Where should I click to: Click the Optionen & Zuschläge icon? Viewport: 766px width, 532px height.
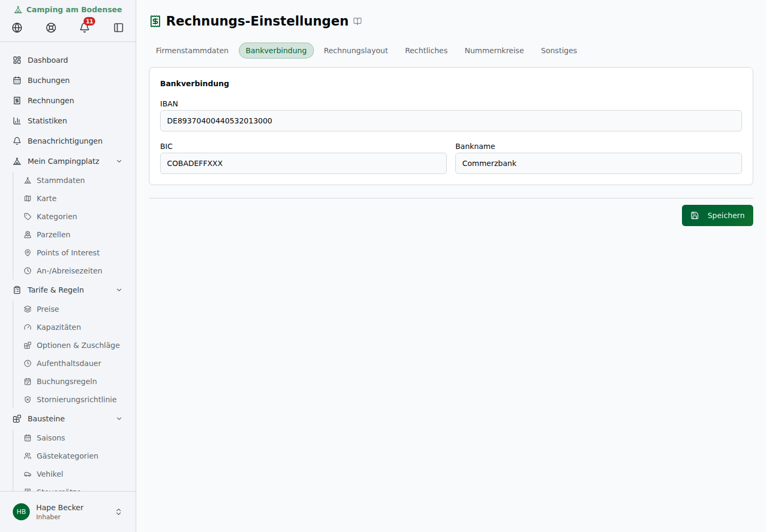tap(28, 345)
